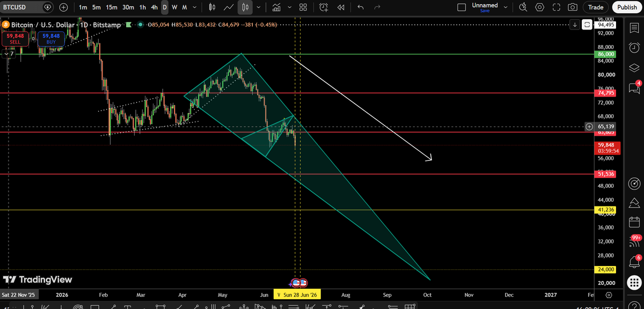Switch to the 15m timeframe

pyautogui.click(x=112, y=8)
